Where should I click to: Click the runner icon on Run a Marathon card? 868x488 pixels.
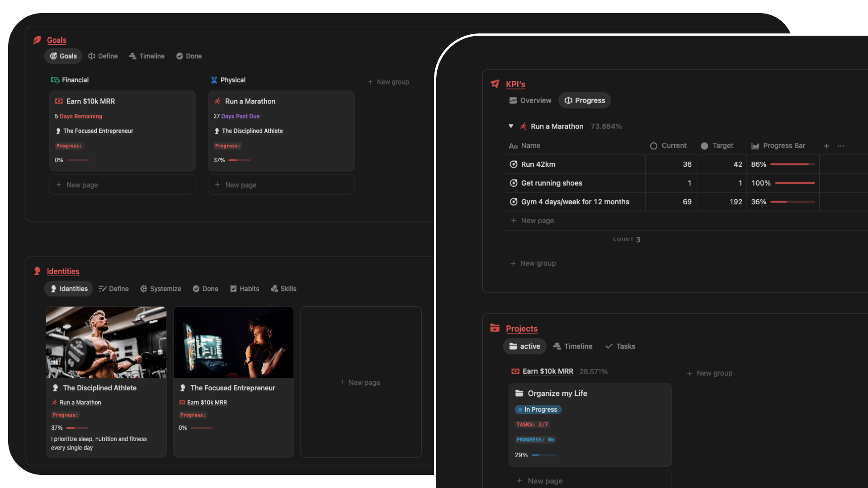(x=217, y=101)
